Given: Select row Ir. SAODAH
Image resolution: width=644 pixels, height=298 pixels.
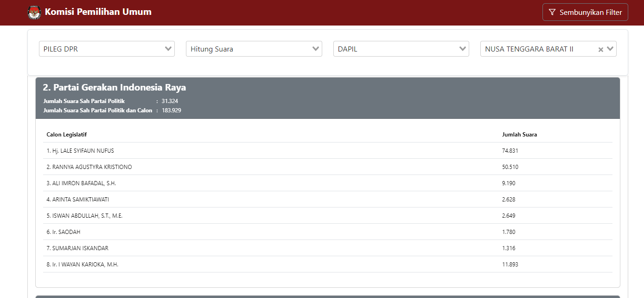Looking at the screenshot, I should click(x=328, y=232).
